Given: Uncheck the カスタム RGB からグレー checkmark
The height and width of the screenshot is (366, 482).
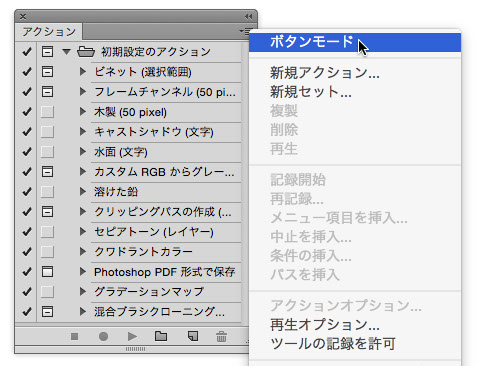Looking at the screenshot, I should tap(27, 172).
